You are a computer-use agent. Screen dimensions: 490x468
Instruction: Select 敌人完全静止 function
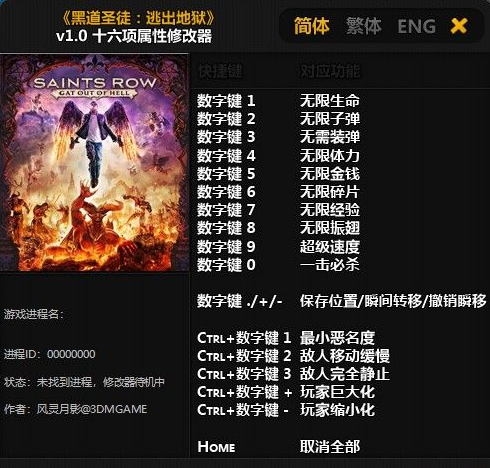pos(345,374)
